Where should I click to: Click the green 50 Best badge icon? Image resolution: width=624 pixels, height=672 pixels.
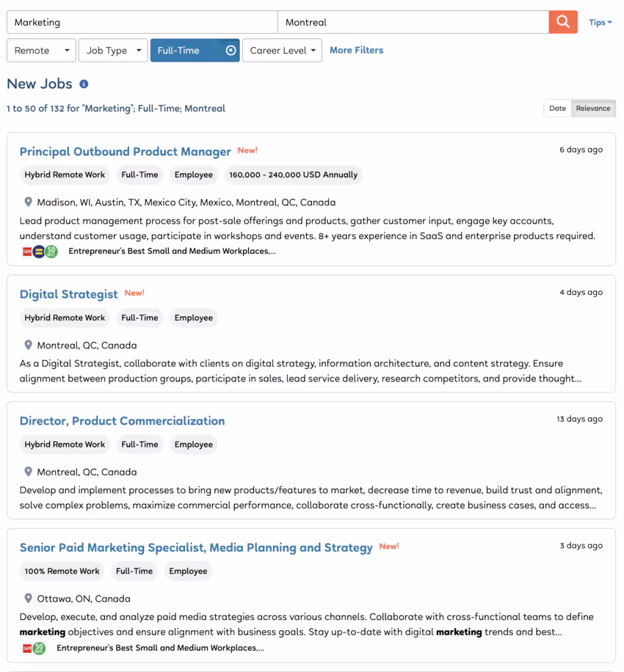51,251
